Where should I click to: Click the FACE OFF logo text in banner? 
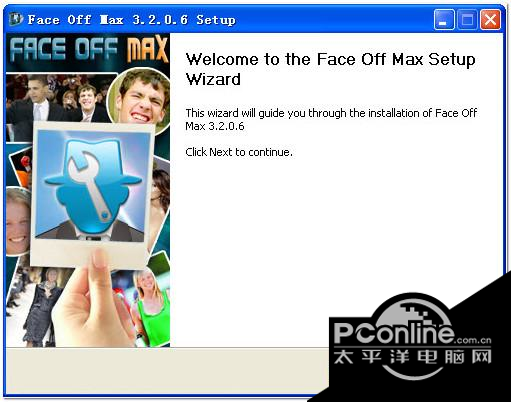pyautogui.click(x=64, y=50)
